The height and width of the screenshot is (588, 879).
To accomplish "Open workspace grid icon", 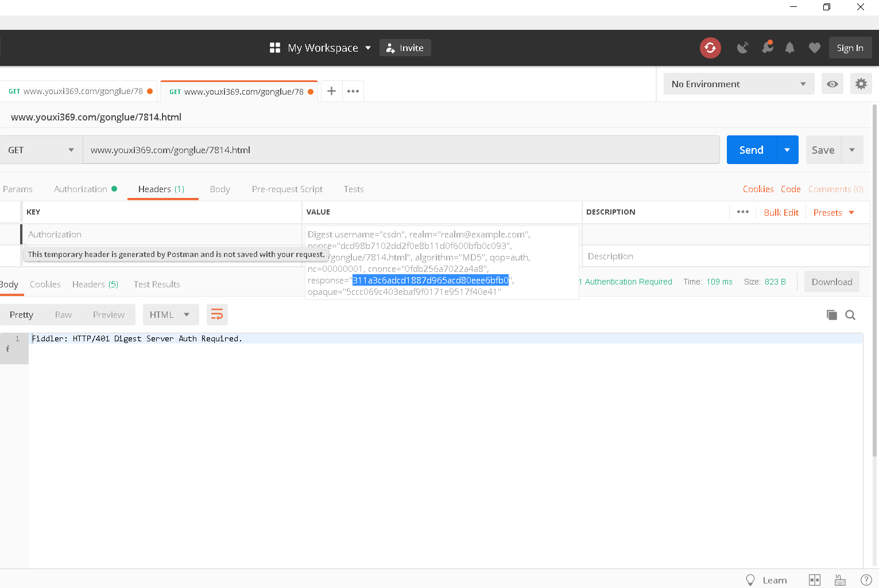I will tap(275, 48).
